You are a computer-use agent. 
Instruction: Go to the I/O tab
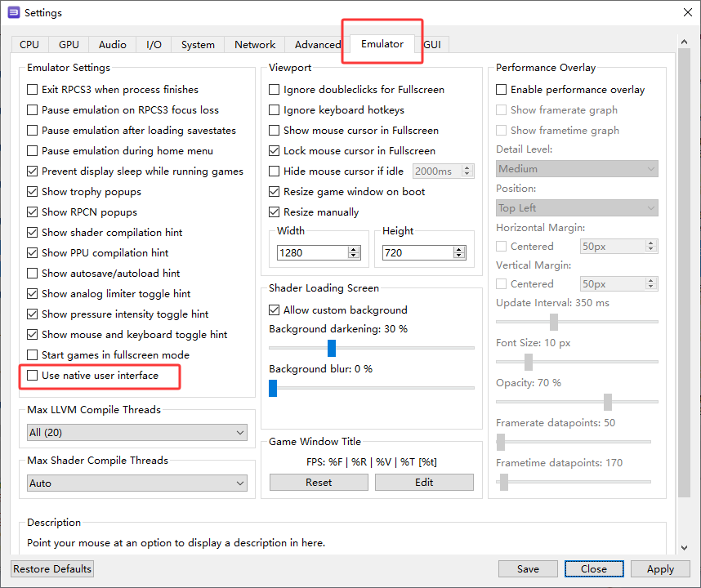(x=154, y=45)
